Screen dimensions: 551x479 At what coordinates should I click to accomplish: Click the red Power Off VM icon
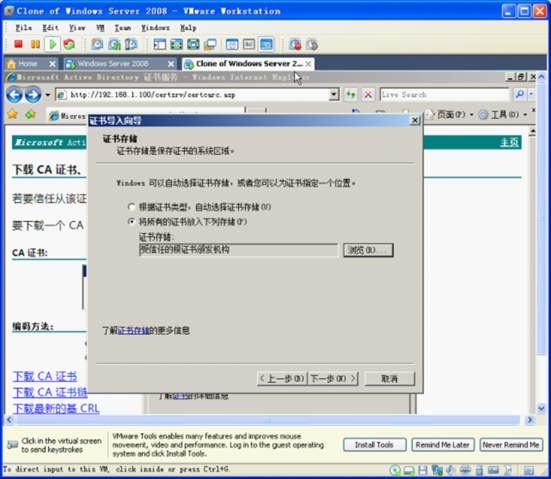(18, 44)
